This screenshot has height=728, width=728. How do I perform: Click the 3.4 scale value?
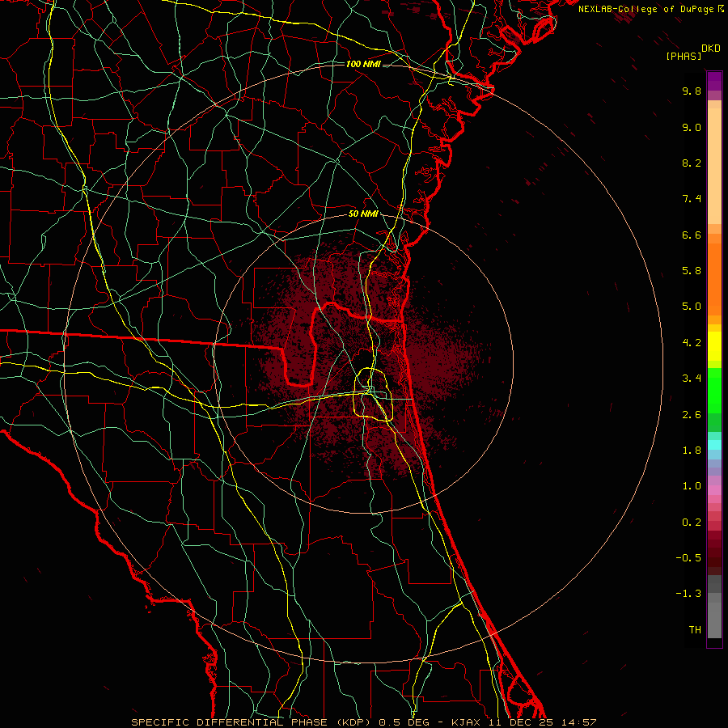pos(692,379)
